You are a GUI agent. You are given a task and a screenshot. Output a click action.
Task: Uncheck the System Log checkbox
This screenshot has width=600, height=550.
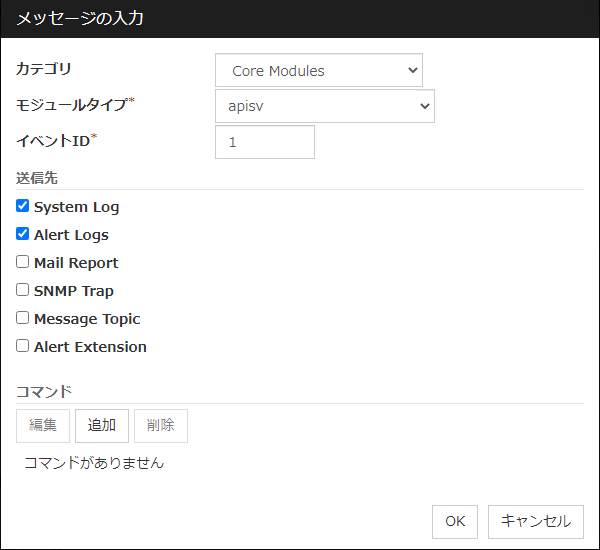23,207
